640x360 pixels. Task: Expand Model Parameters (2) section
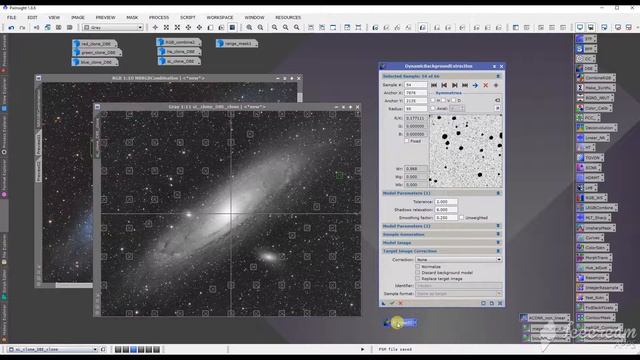(x=498, y=226)
